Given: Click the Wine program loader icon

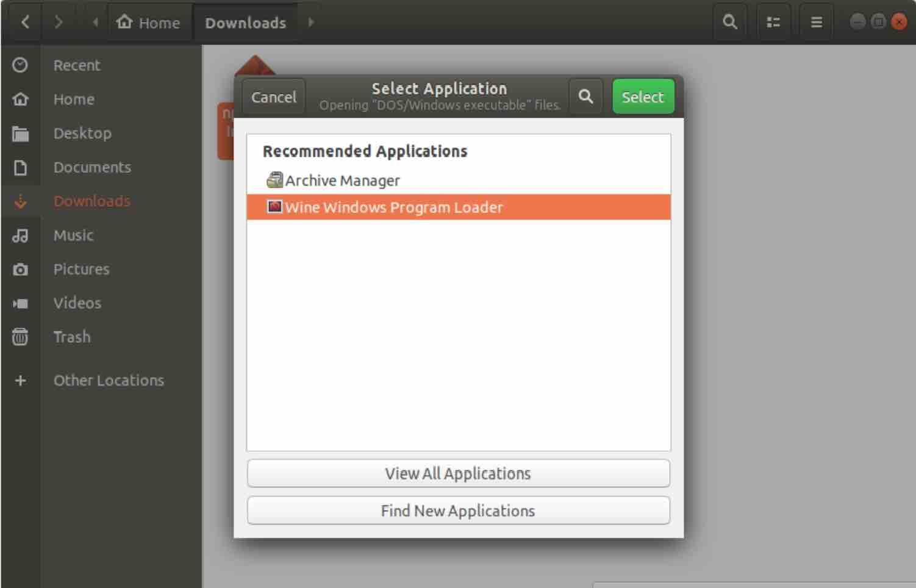Looking at the screenshot, I should [275, 207].
